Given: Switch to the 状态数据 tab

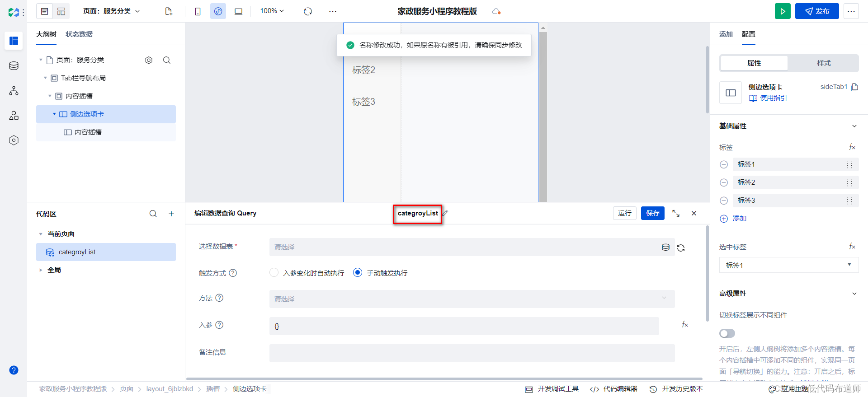Looking at the screenshot, I should [x=79, y=34].
